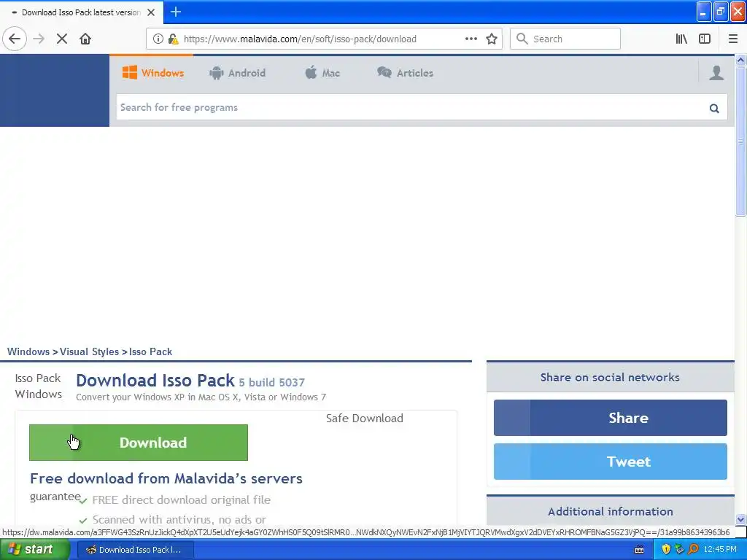The width and height of the screenshot is (747, 560).
Task: Open the Articles section
Action: [x=406, y=73]
